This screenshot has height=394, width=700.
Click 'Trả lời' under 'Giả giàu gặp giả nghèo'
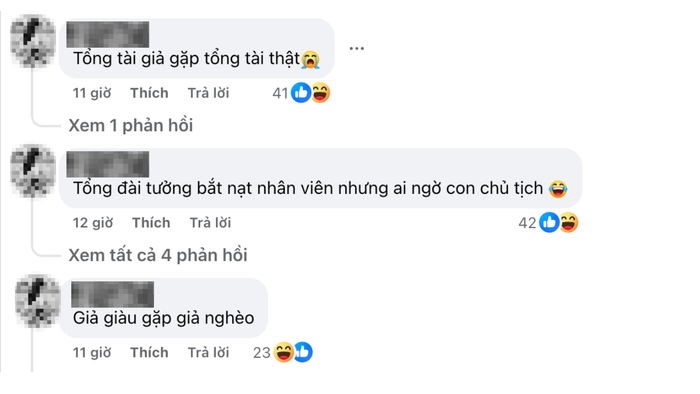coord(208,352)
